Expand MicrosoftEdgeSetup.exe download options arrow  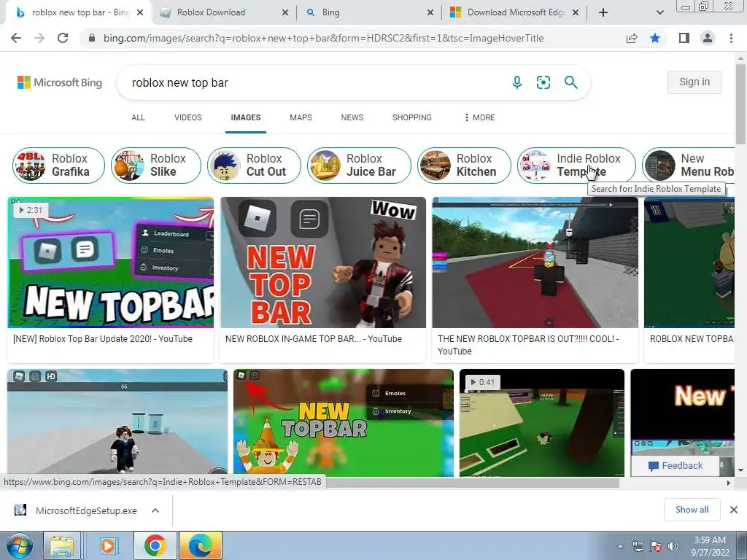155,510
